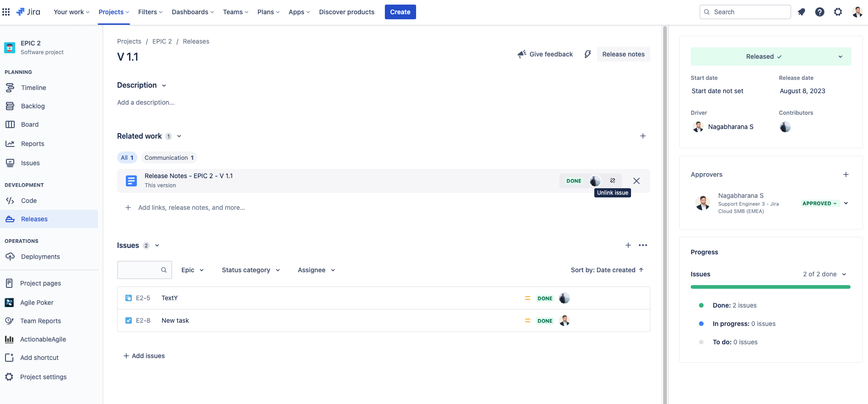Image resolution: width=868 pixels, height=404 pixels.
Task: Click the top Search field
Action: pyautogui.click(x=745, y=12)
